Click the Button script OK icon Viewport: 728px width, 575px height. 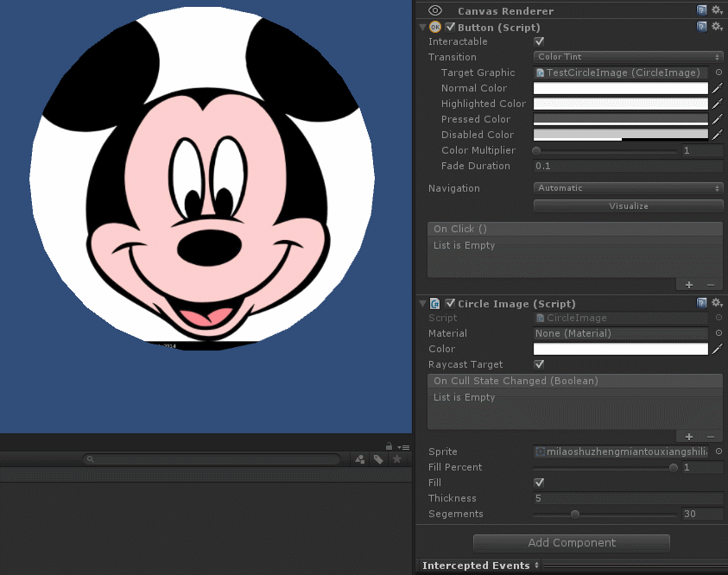click(x=435, y=28)
